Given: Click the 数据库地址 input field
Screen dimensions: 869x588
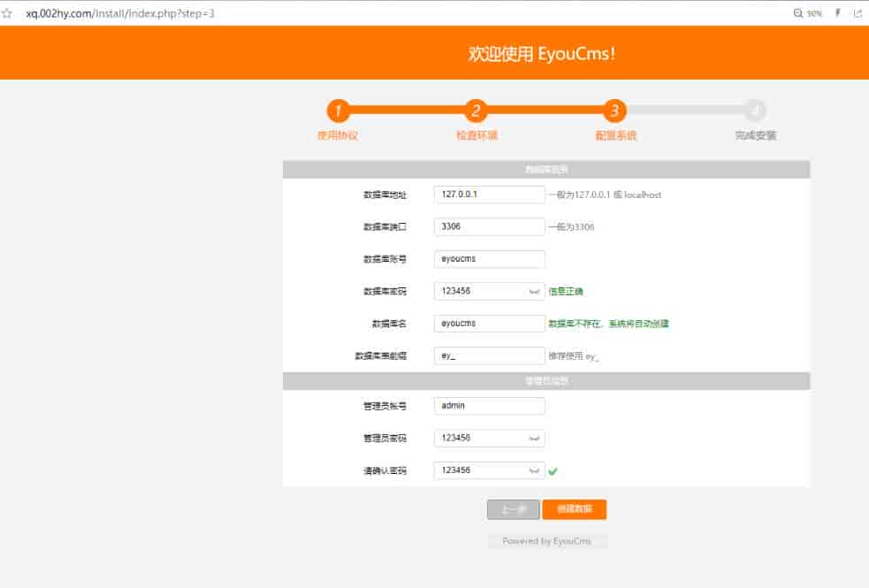Looking at the screenshot, I should pos(489,194).
